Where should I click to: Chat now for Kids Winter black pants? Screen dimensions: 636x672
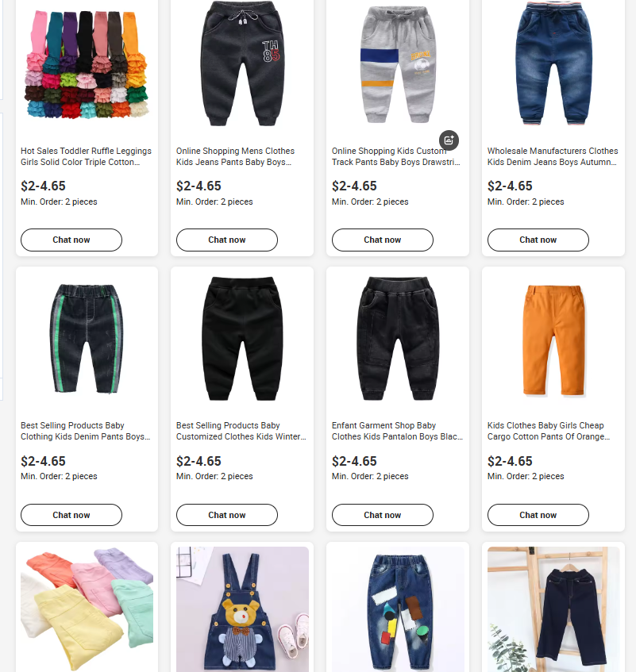click(227, 515)
